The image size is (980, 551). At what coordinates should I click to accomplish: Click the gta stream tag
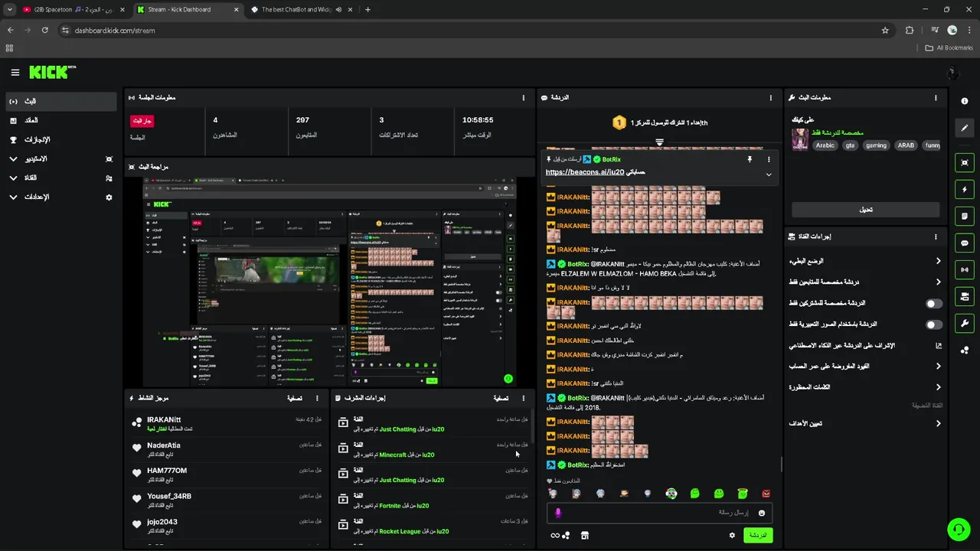850,145
